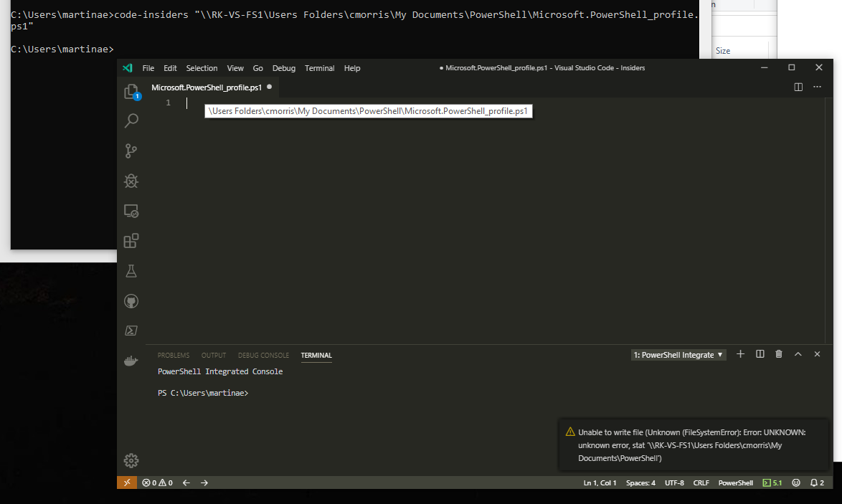Select the Test beaker icon
Screen dimensions: 842x504
point(131,271)
